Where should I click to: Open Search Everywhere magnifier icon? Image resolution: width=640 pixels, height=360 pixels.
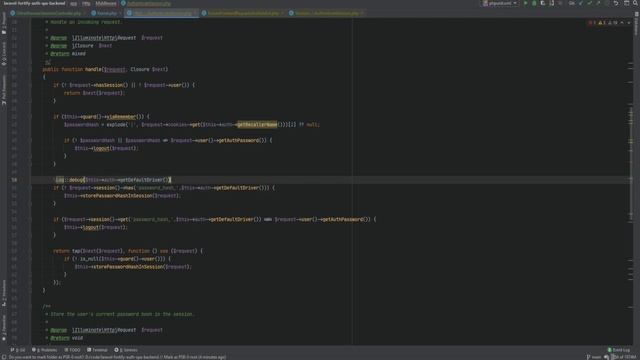636,3
